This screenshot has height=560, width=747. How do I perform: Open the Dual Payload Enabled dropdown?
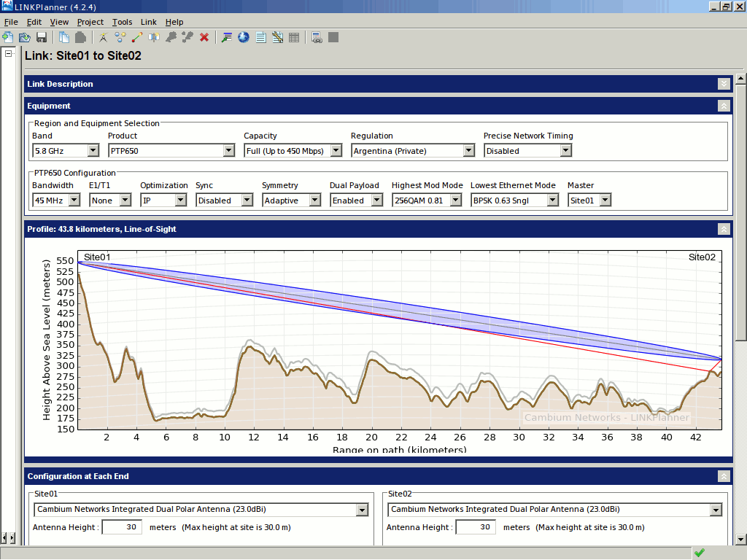[x=377, y=201]
